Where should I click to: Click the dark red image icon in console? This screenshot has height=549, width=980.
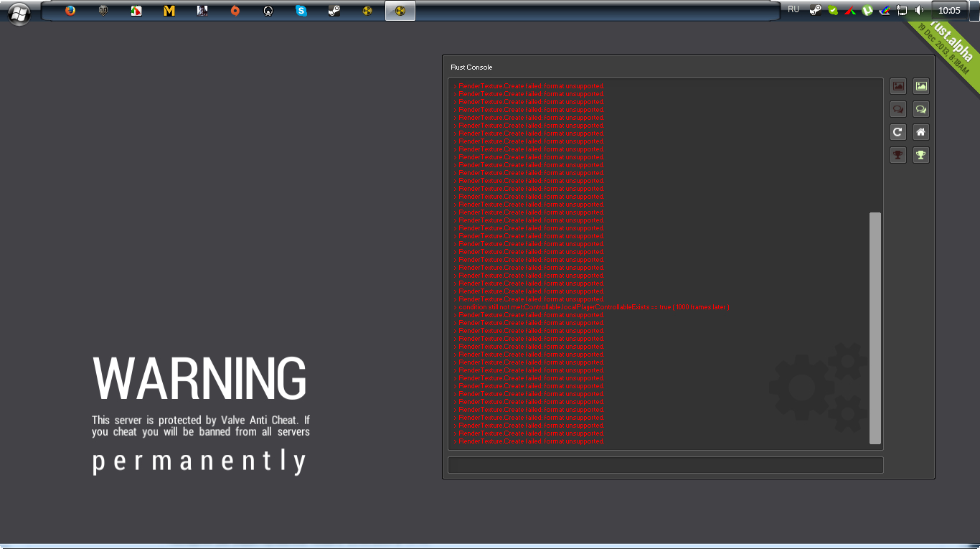coord(898,86)
